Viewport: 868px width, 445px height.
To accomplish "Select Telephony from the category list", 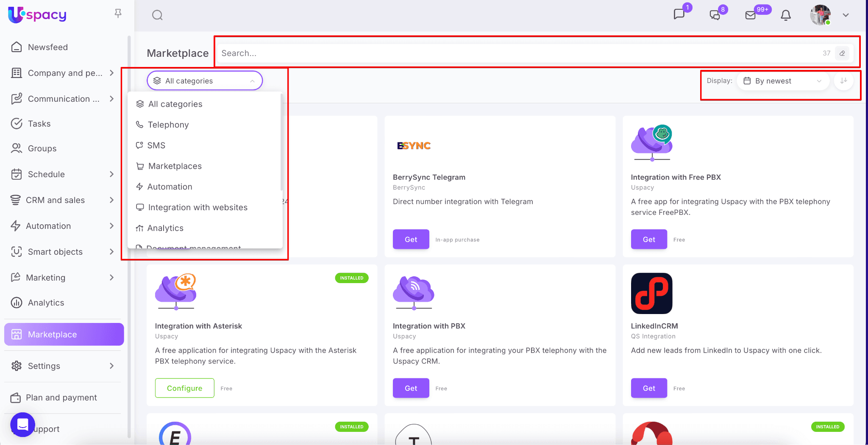I will 168,125.
